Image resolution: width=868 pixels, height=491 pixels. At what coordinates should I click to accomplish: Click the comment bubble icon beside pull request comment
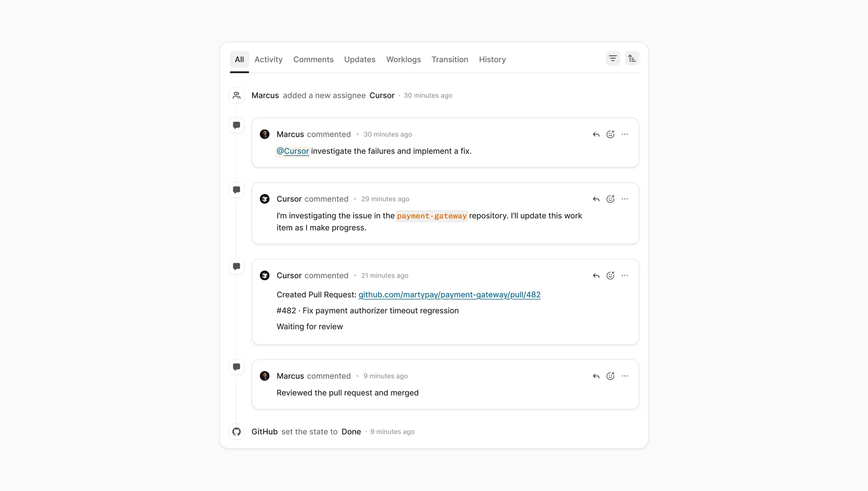coord(236,267)
